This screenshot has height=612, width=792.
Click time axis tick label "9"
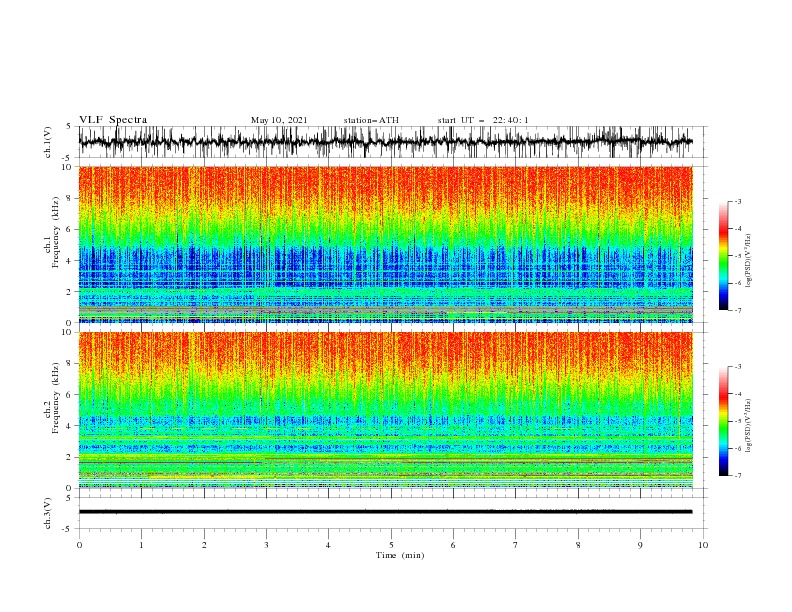pos(640,545)
